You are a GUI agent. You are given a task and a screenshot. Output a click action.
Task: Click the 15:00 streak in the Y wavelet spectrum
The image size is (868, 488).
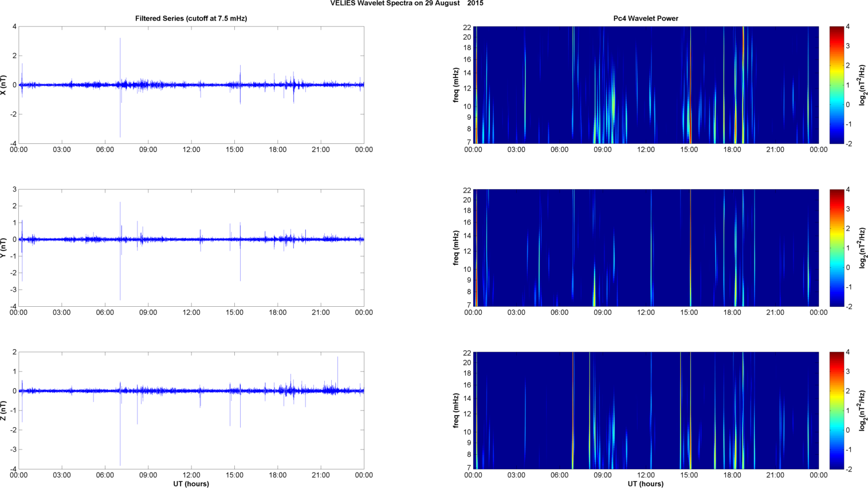tap(690, 248)
